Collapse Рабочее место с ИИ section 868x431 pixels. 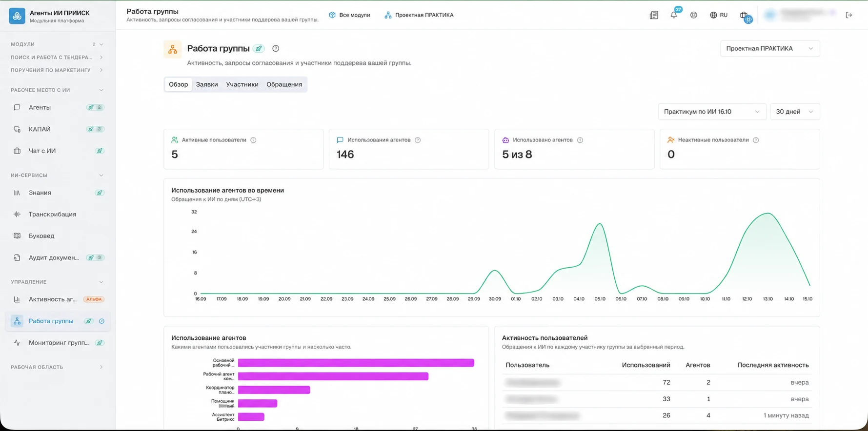point(58,90)
